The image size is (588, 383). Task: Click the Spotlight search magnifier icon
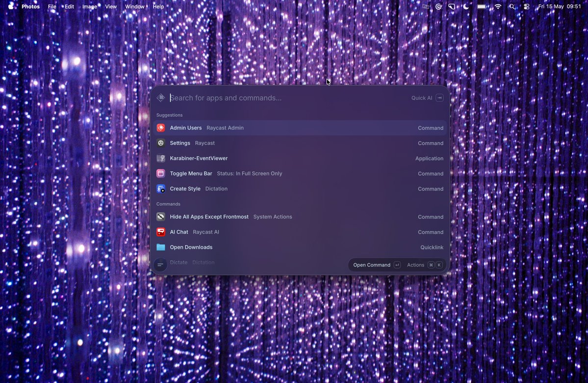512,6
